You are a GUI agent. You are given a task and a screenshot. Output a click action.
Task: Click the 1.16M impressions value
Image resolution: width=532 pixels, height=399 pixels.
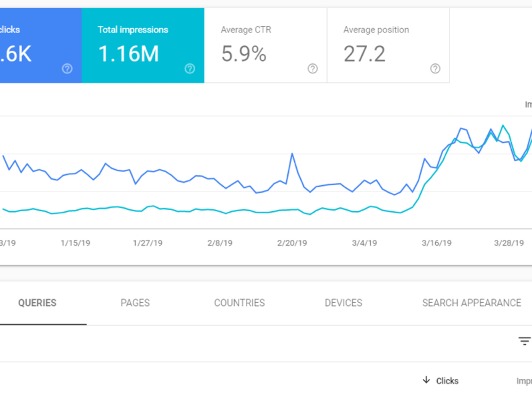click(129, 54)
